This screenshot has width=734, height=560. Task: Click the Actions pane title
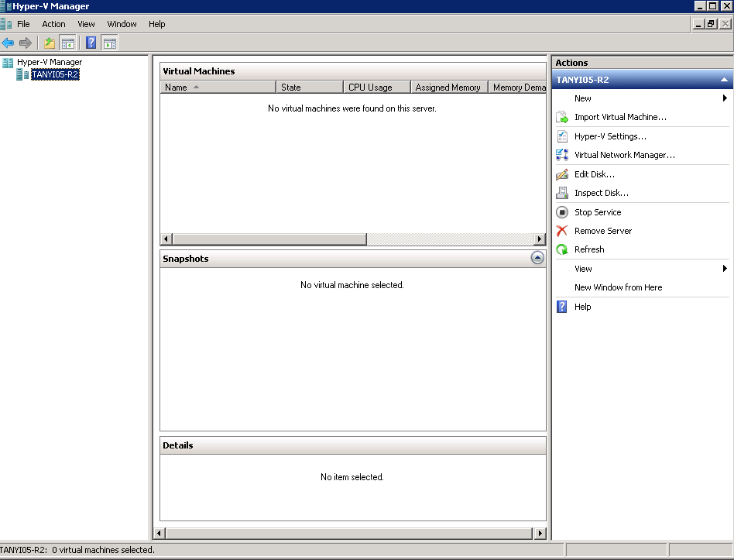(x=571, y=63)
